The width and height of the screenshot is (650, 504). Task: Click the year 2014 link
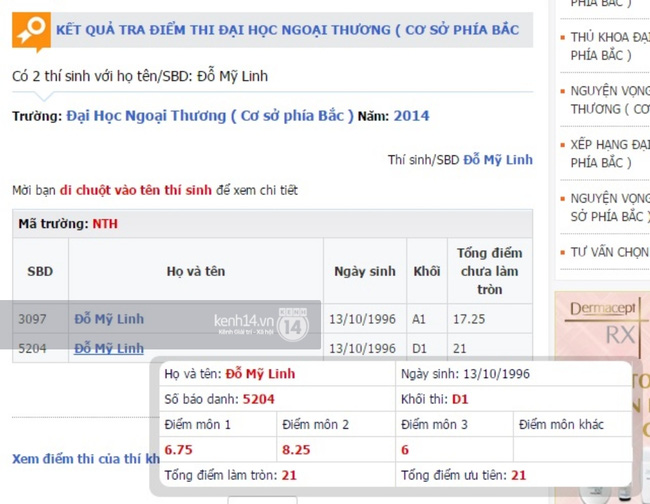411,115
